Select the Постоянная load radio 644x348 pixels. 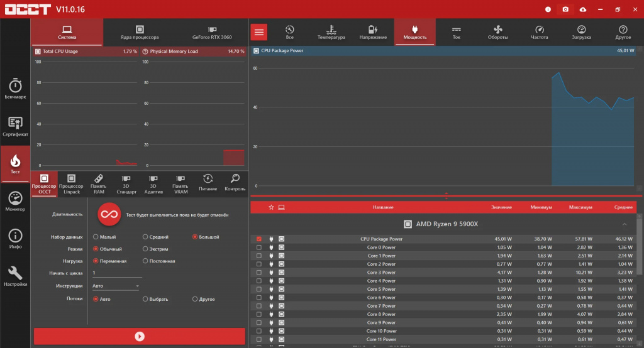145,261
